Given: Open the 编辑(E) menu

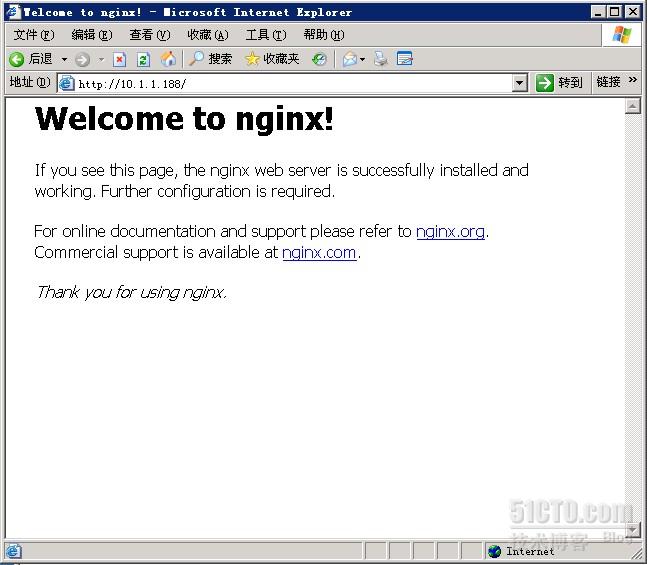Looking at the screenshot, I should [x=92, y=35].
